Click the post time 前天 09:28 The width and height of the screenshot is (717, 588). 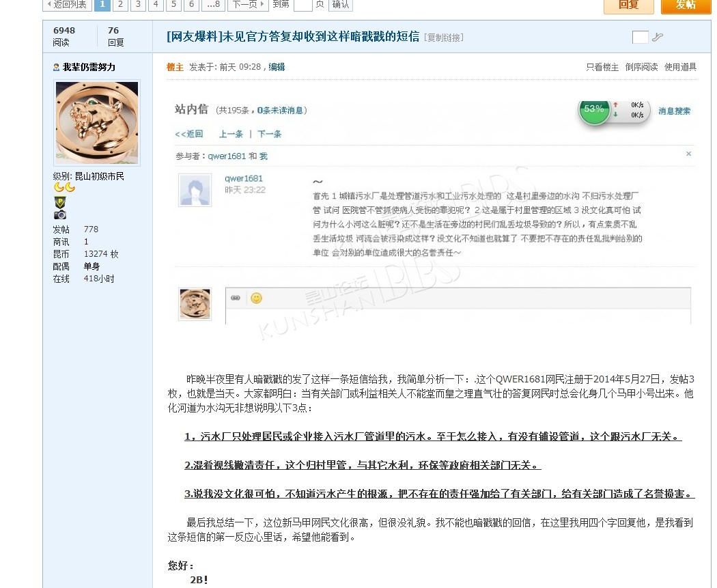click(240, 67)
